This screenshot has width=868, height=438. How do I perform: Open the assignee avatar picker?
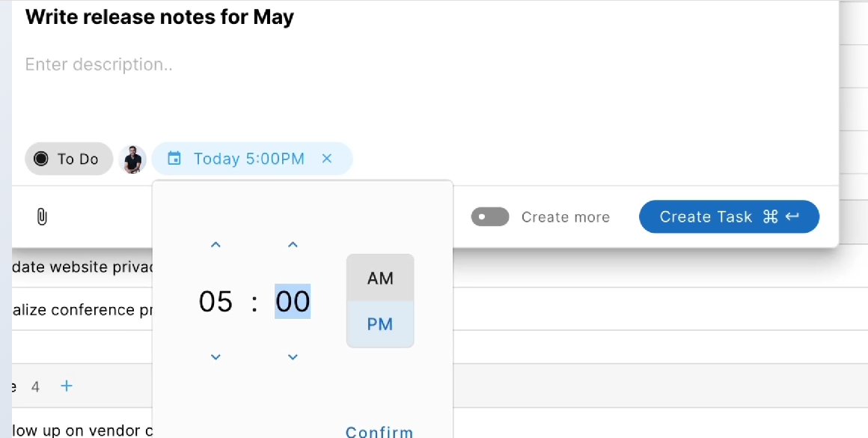tap(132, 159)
